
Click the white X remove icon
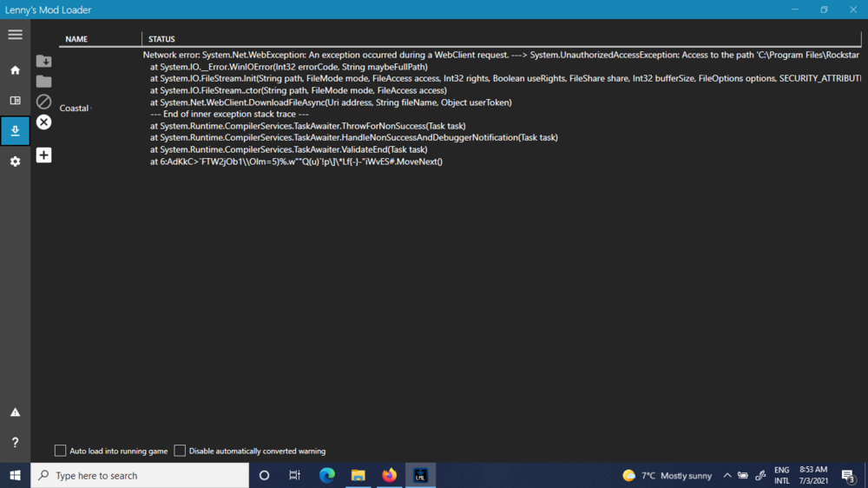pyautogui.click(x=43, y=122)
